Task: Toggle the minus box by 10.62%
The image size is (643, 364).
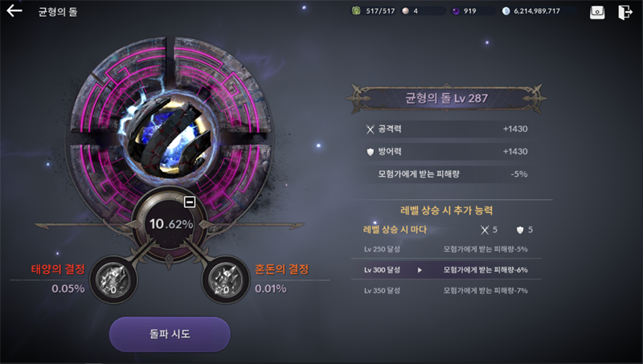Action: (190, 202)
